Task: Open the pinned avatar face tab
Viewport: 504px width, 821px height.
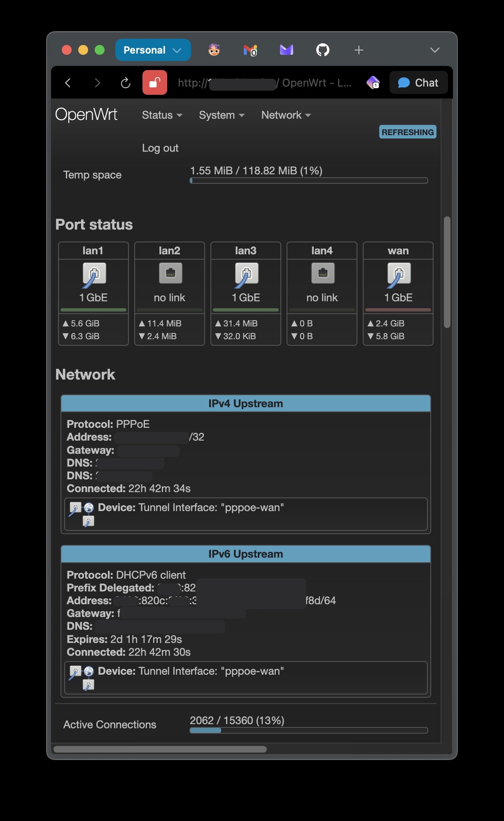Action: tap(214, 50)
